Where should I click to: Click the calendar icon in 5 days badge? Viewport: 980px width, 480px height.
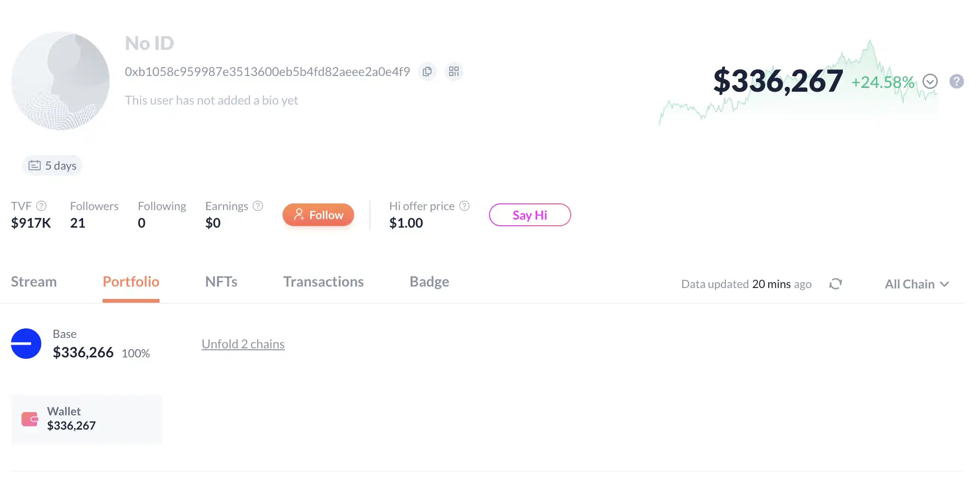[x=35, y=165]
